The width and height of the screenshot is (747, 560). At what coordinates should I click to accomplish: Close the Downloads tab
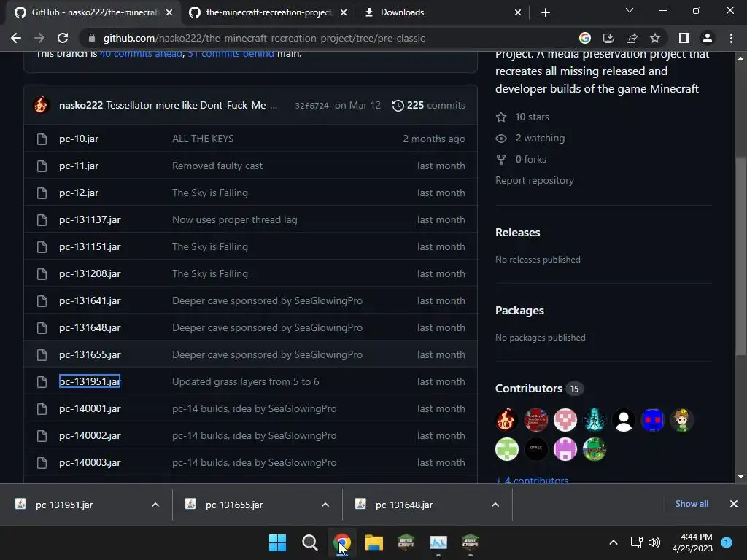pos(518,12)
